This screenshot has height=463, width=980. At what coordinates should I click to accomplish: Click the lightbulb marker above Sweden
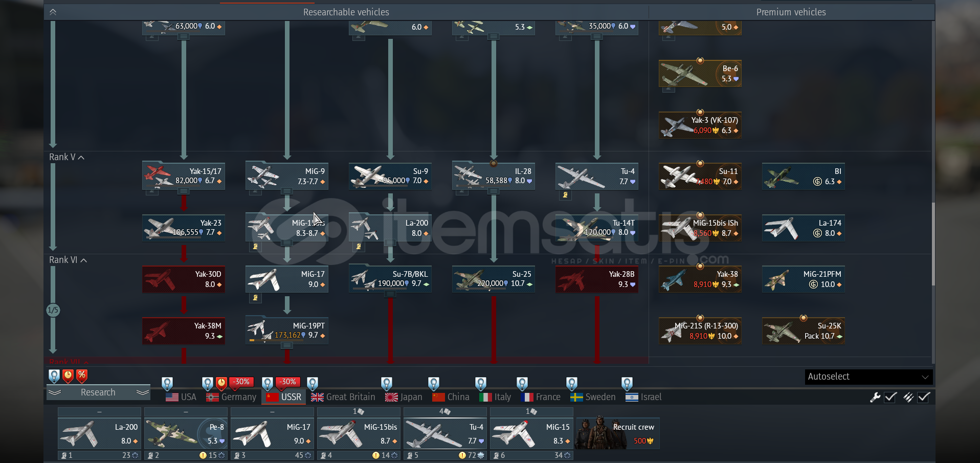(572, 383)
